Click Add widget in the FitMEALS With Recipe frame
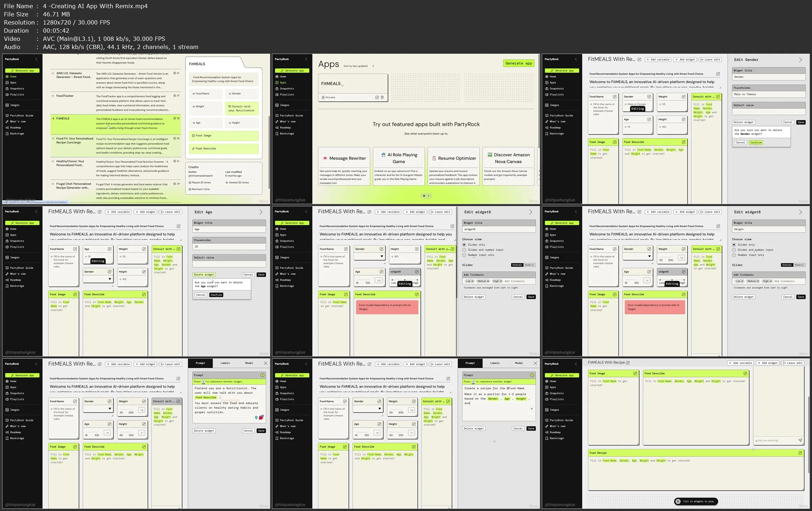 [x=767, y=363]
